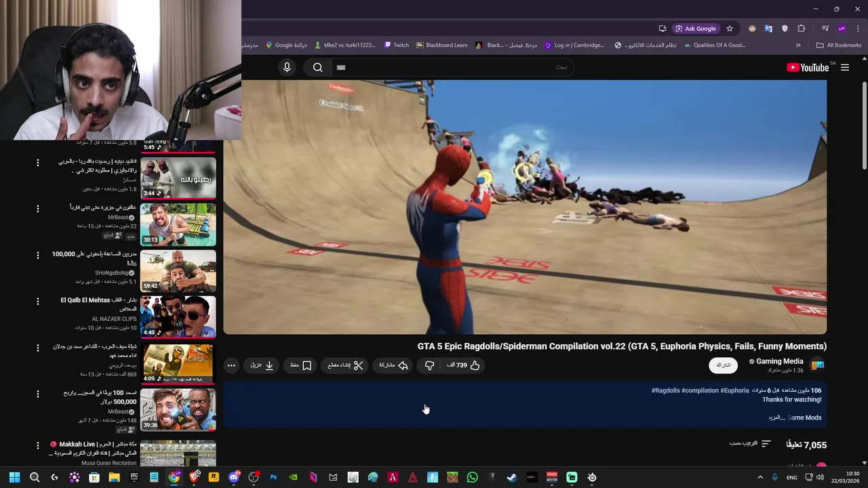868x488 pixels.
Task: Open Photoshop from the taskbar
Action: coord(273,477)
